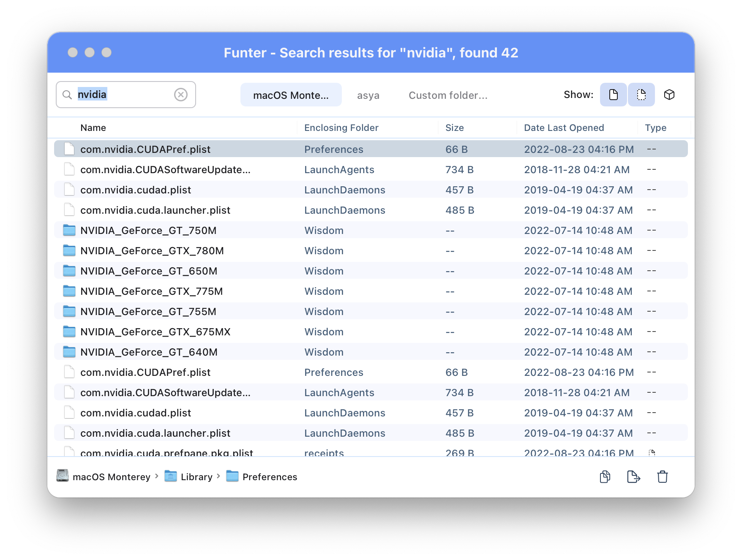Select the NVIDIA_GeForce_GTX_675MX folder row
742x560 pixels.
click(371, 332)
